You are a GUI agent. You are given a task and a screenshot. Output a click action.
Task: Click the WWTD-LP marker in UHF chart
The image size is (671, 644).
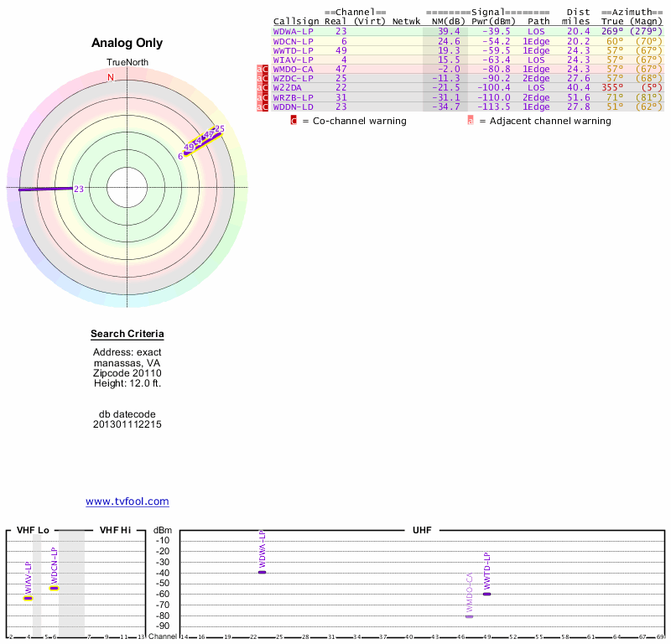pos(486,594)
